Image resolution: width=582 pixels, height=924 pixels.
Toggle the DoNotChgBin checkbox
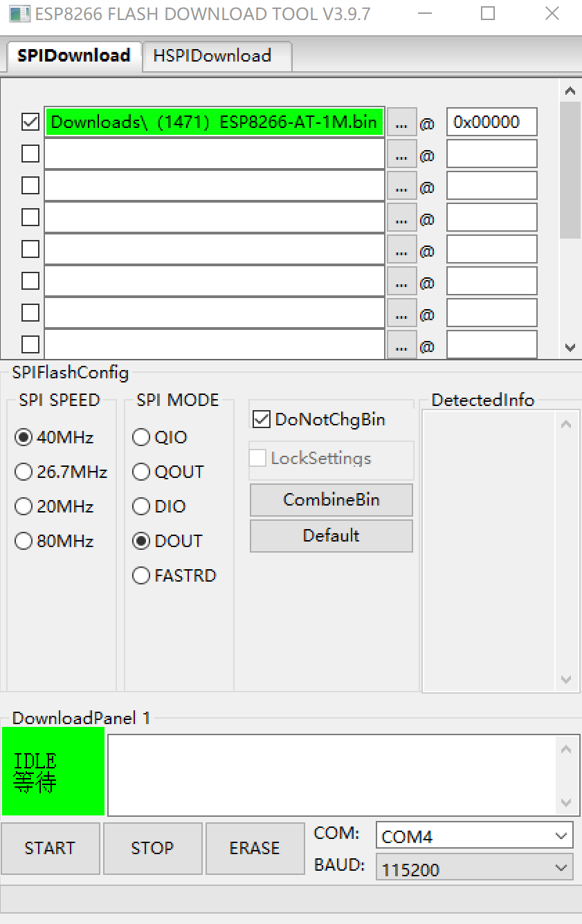point(261,419)
